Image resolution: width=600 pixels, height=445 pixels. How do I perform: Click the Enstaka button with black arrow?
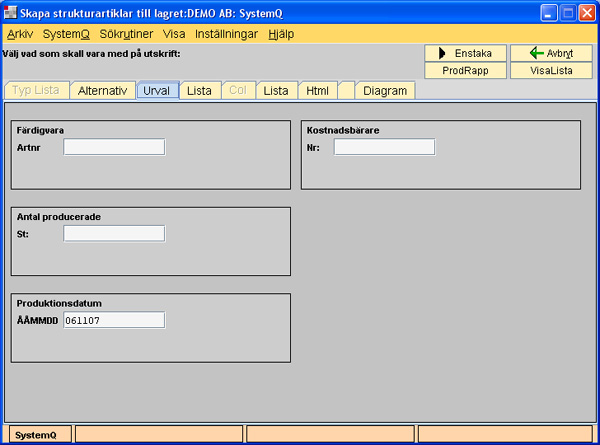(x=466, y=53)
